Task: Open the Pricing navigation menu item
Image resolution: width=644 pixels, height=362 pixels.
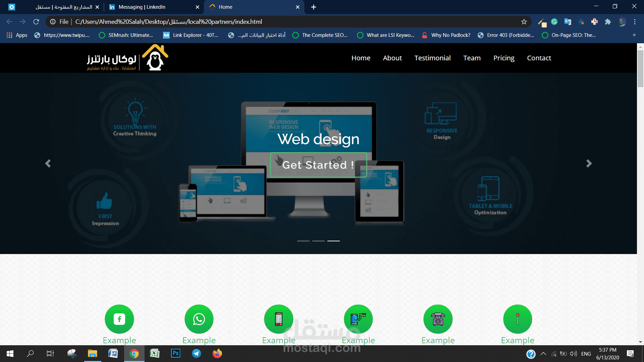Action: pyautogui.click(x=503, y=58)
